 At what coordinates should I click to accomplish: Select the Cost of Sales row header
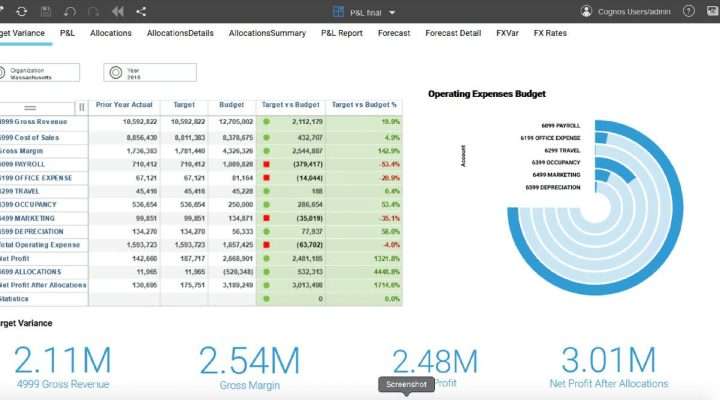(44, 138)
